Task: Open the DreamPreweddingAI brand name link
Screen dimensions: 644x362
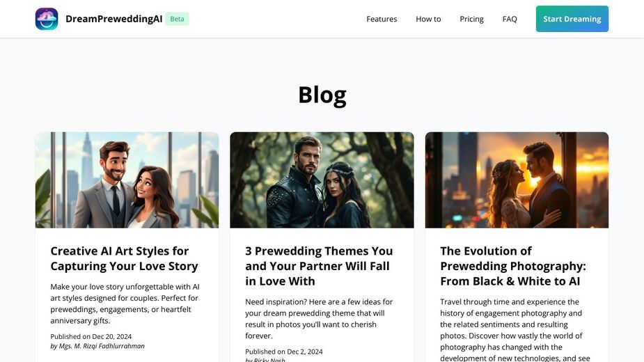Action: point(113,19)
